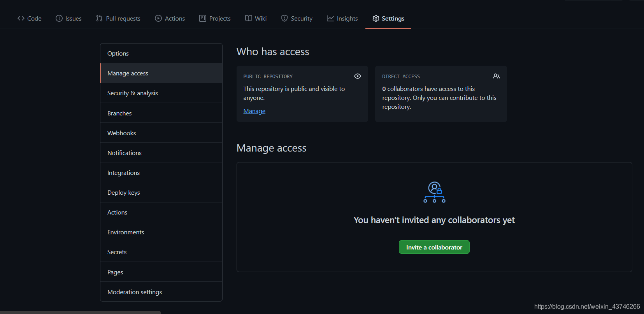Click the Insights graph icon

point(330,18)
